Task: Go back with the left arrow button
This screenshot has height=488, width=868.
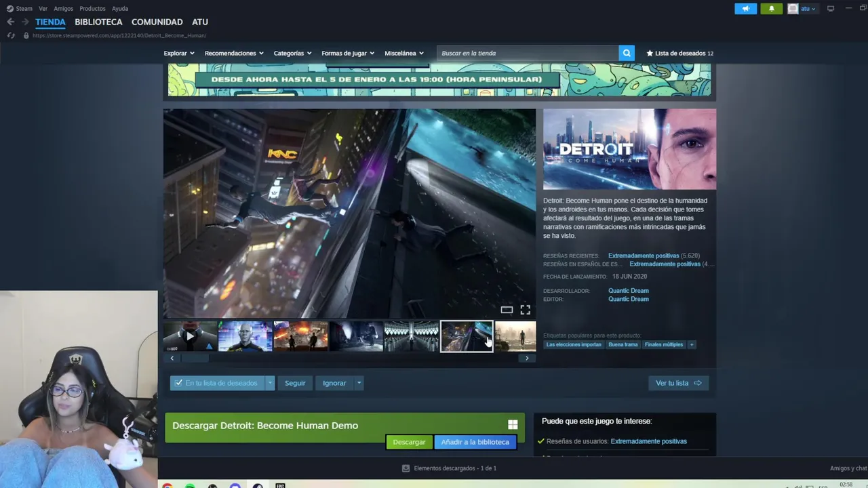Action: (10, 22)
